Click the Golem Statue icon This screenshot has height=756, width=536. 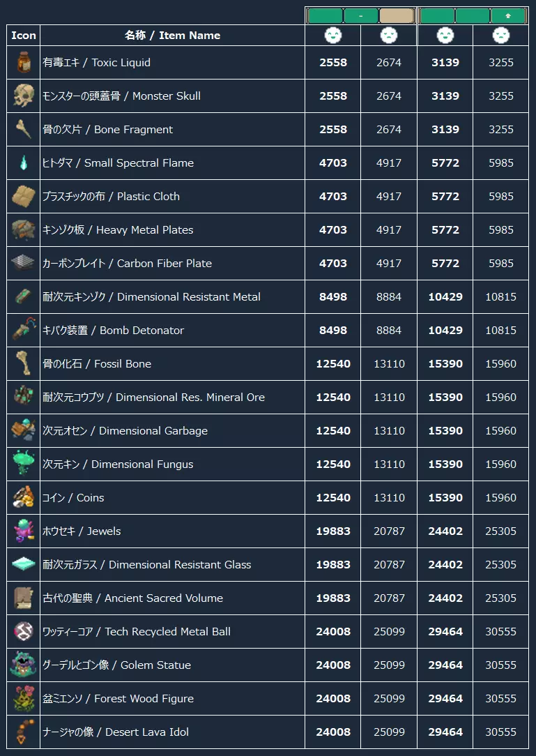point(23,665)
